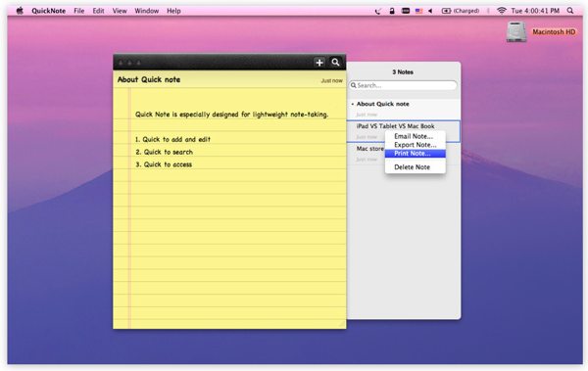
Task: Click the line 'Quick Note is especially designed'
Action: (231, 115)
